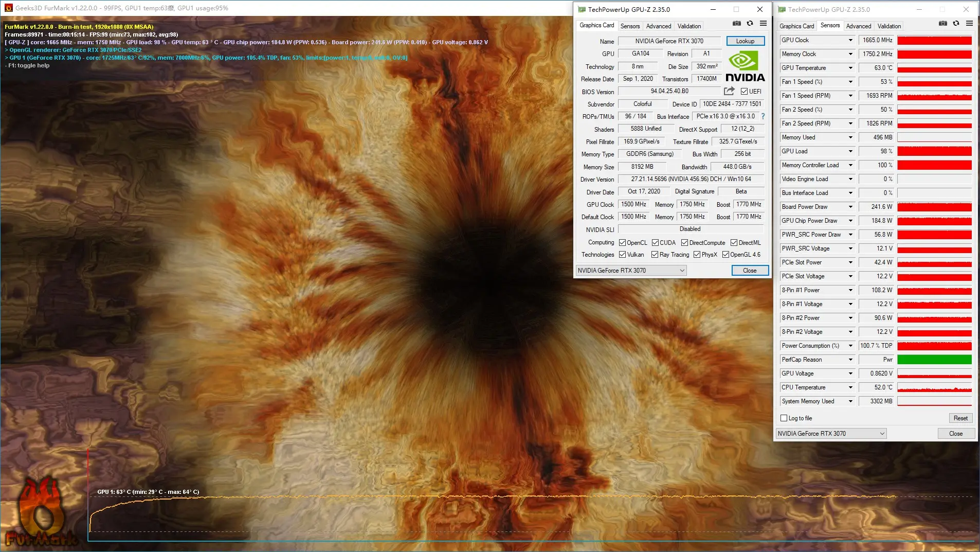Click the BIOS Version field

point(669,91)
